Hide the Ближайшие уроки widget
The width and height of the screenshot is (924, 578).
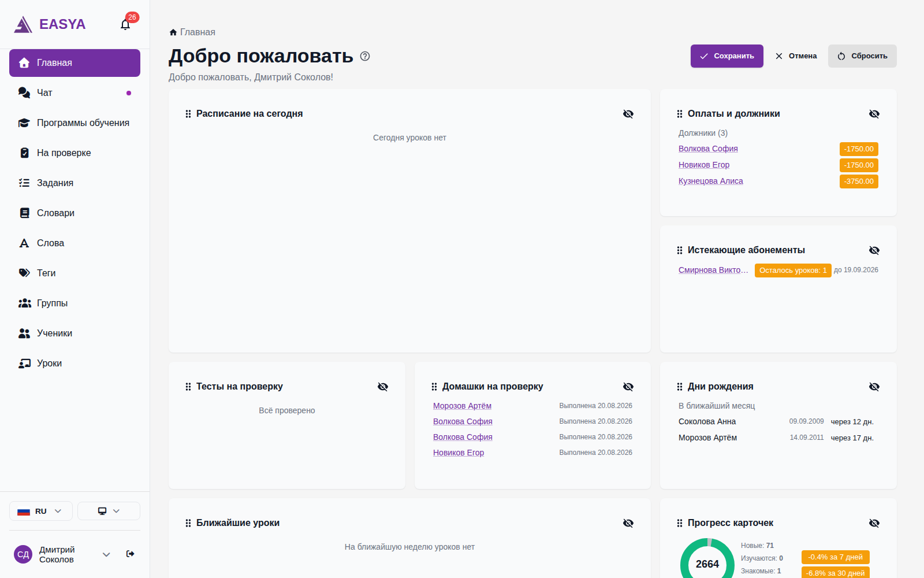(x=628, y=523)
